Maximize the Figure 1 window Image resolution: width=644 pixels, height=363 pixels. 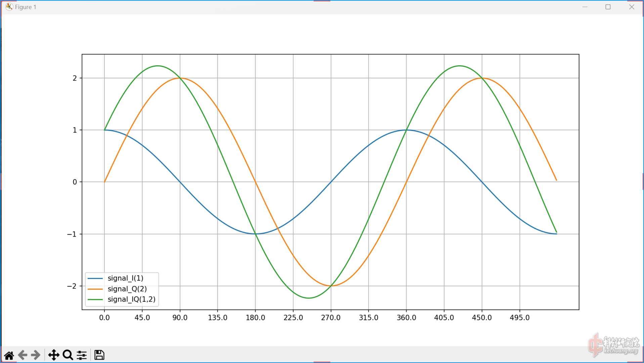[x=608, y=7]
